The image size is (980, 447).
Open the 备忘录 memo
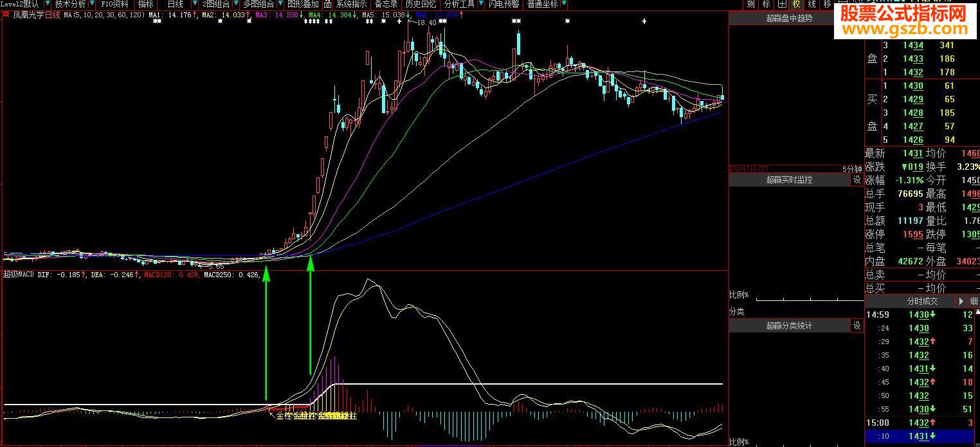pyautogui.click(x=386, y=4)
